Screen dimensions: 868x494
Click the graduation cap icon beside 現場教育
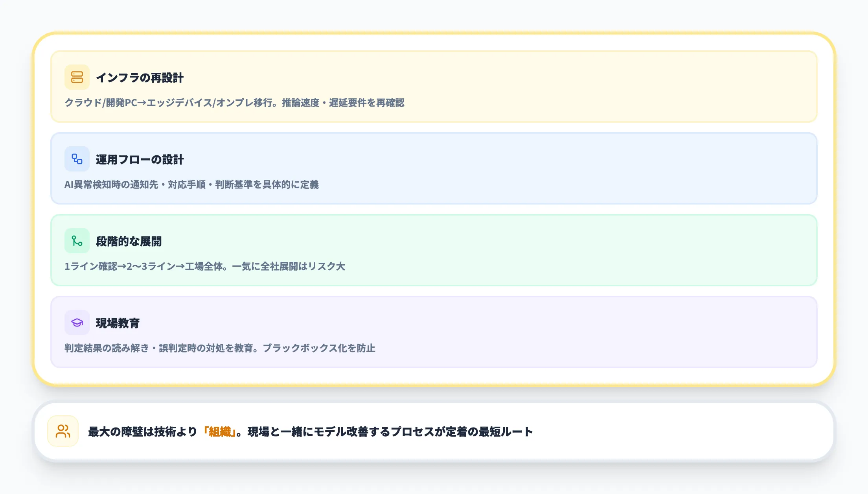tap(77, 323)
